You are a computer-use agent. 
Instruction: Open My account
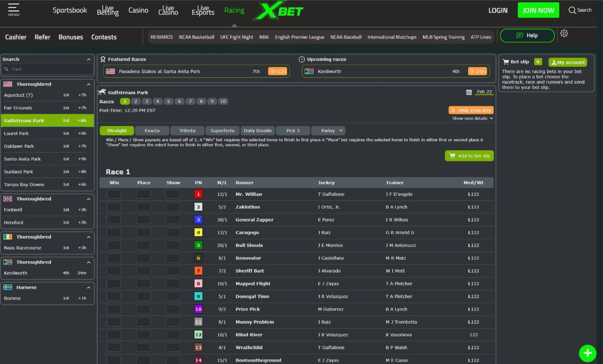tap(568, 62)
